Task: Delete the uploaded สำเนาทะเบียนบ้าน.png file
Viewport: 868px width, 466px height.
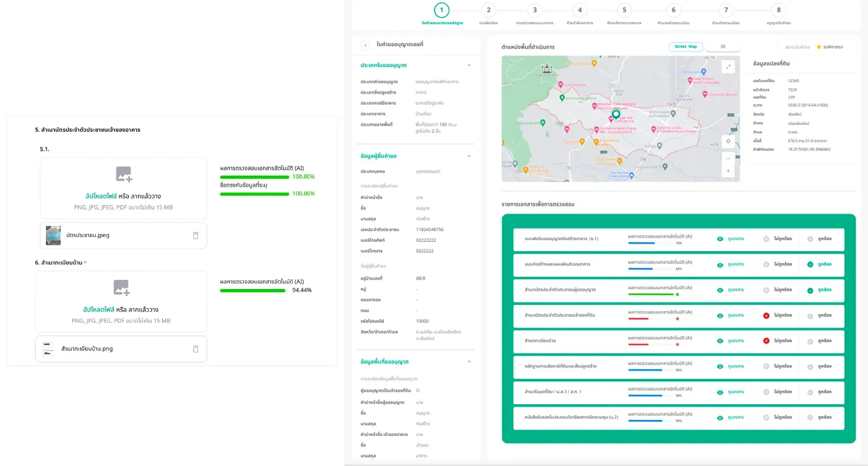Action: point(196,349)
